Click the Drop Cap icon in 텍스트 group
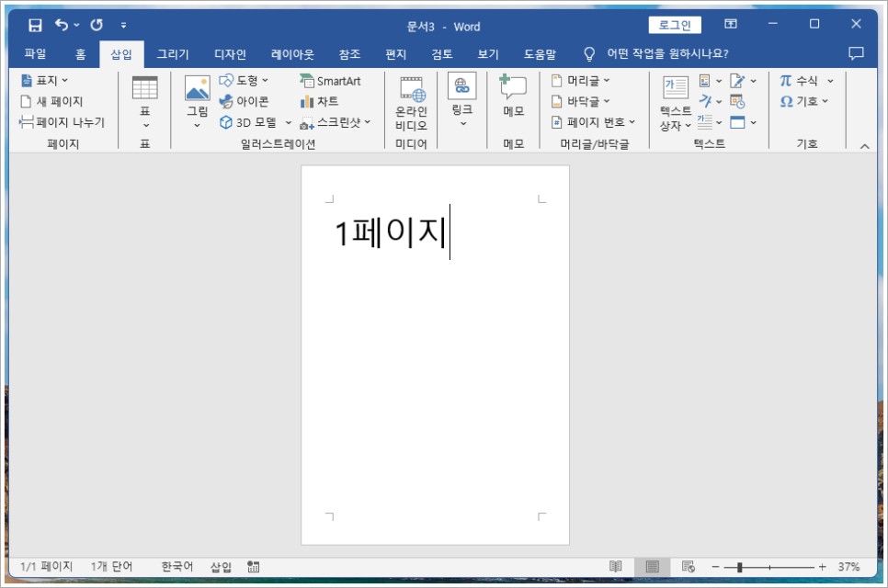Image resolution: width=888 pixels, height=588 pixels. [704, 122]
